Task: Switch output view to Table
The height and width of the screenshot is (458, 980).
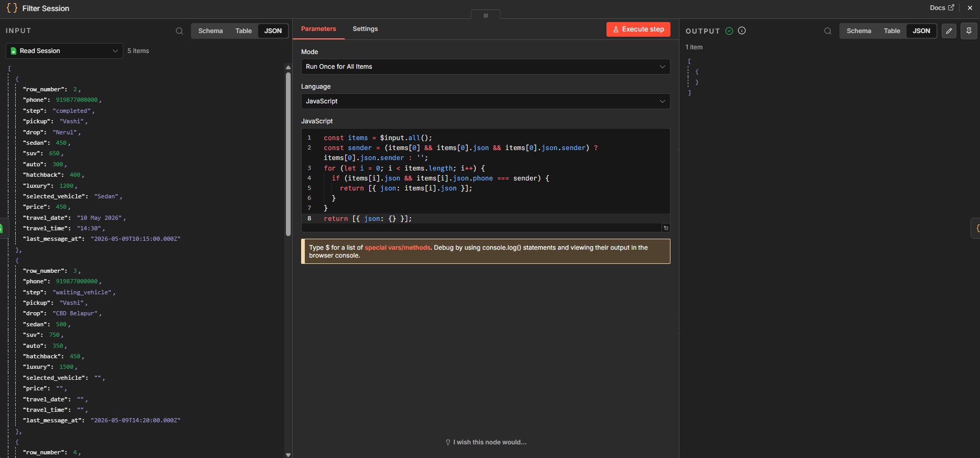Action: click(x=892, y=31)
